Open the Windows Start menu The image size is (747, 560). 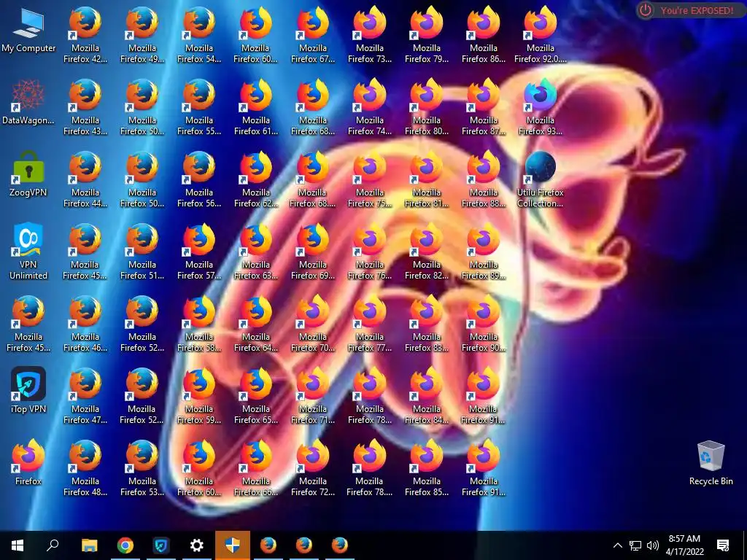18,545
